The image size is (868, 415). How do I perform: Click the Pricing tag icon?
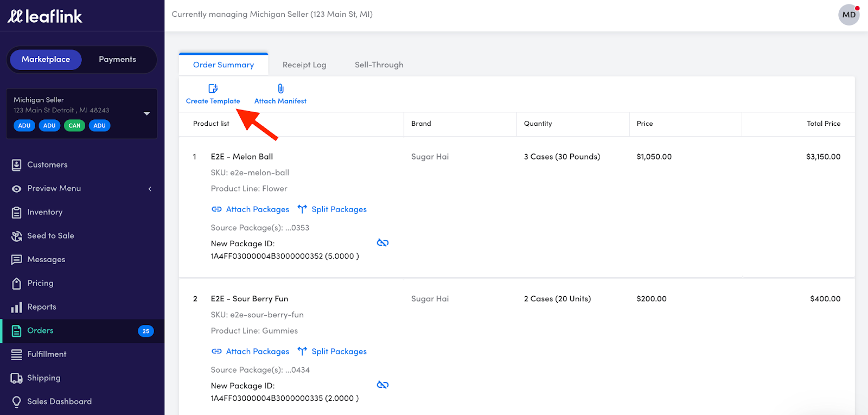point(17,283)
